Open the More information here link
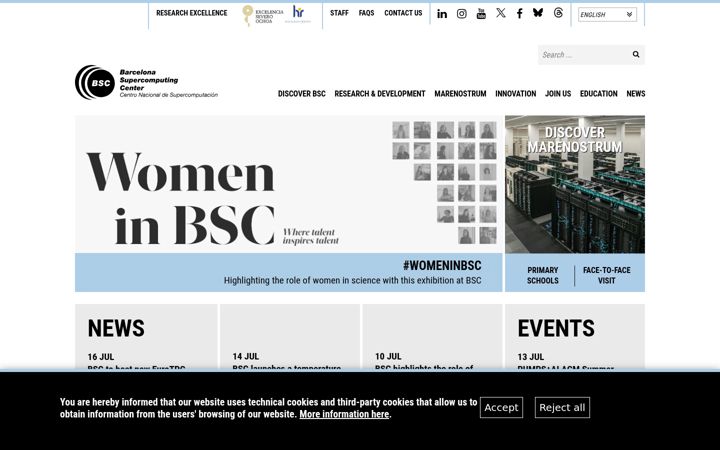Image resolution: width=720 pixels, height=450 pixels. (344, 414)
